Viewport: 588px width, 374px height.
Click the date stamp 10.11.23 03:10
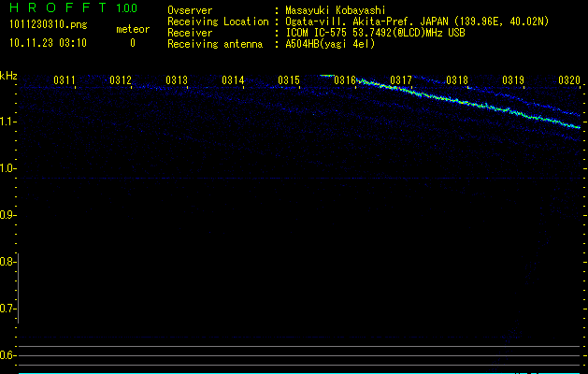click(48, 43)
